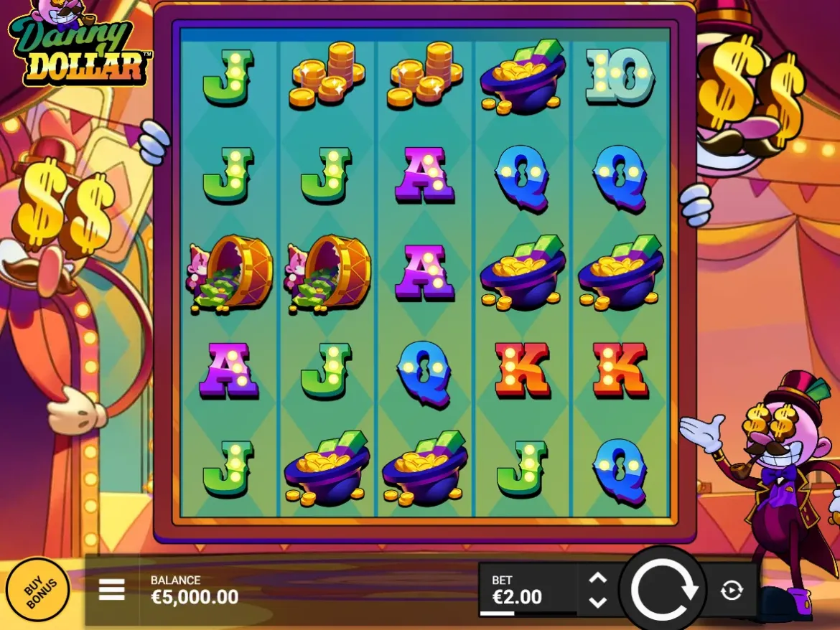The image size is (840, 630).
Task: Select the 10 symbol on top row
Action: tap(620, 77)
